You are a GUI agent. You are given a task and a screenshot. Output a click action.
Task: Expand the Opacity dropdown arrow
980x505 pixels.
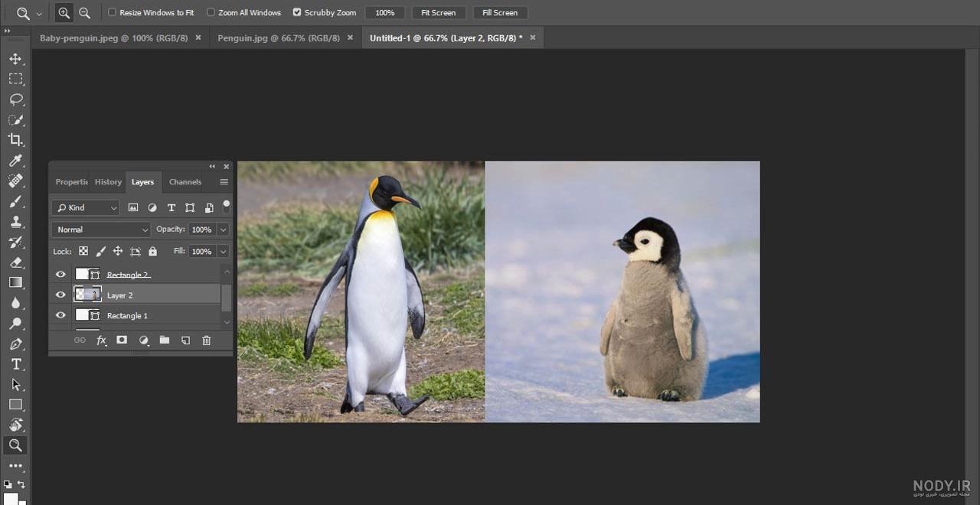point(224,230)
